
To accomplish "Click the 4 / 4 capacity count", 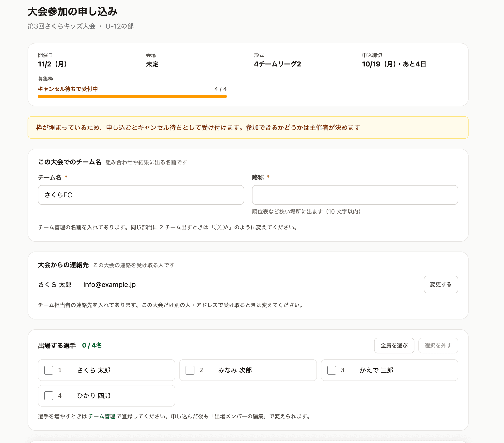I will [220, 89].
